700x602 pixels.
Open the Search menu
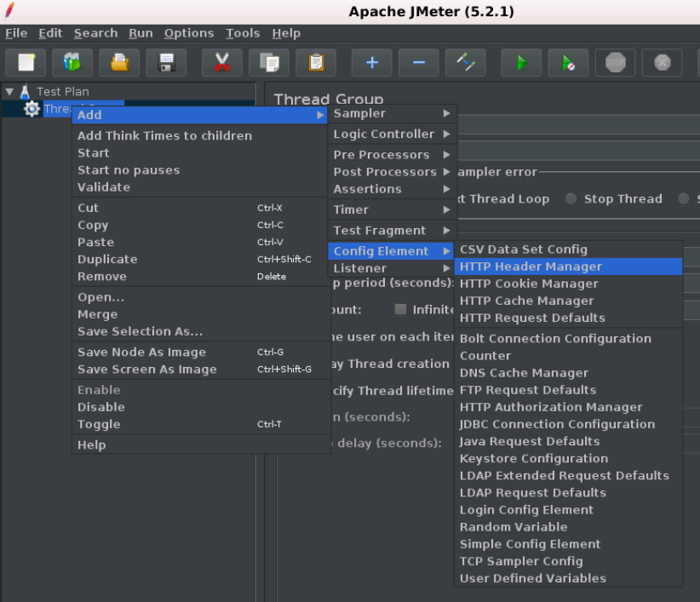coord(96,33)
